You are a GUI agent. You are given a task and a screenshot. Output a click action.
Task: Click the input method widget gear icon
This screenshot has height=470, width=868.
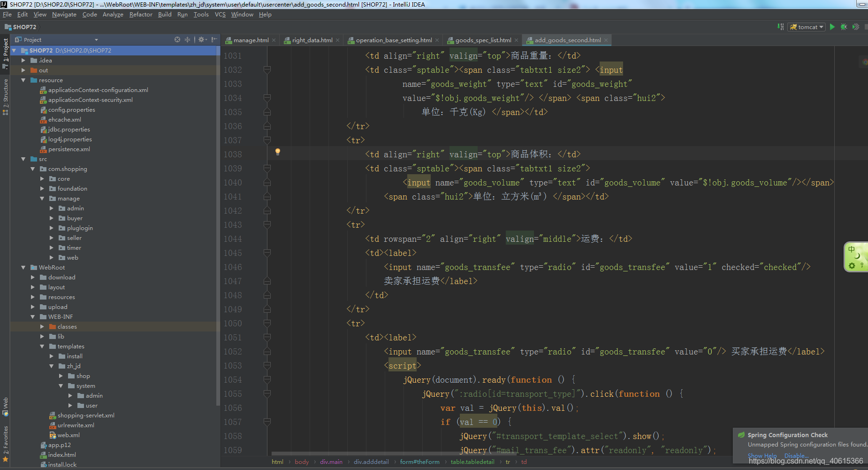coord(852,266)
